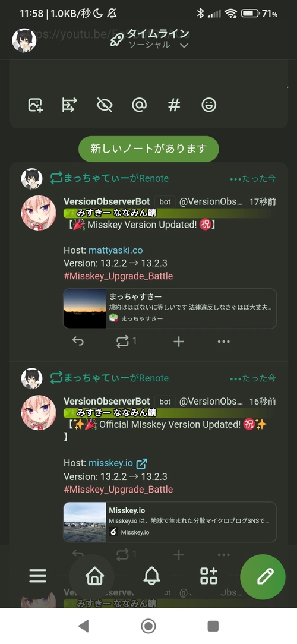Tap the 新しいノートがあります button
The width and height of the screenshot is (297, 644).
148,149
